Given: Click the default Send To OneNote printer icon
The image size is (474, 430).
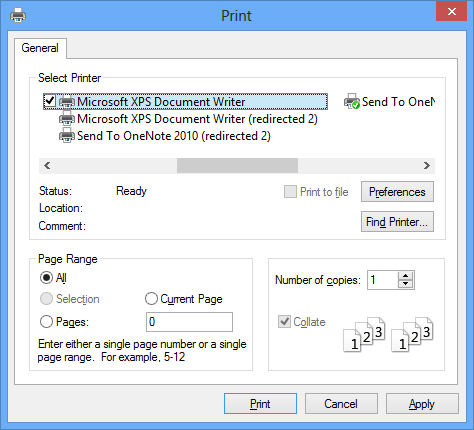Looking at the screenshot, I should (x=352, y=101).
